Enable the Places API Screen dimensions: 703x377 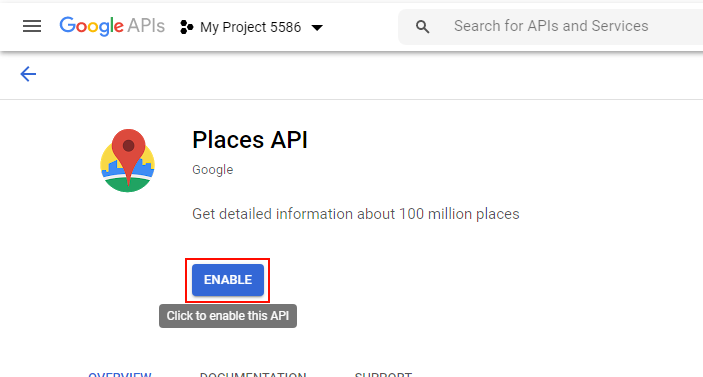[228, 280]
